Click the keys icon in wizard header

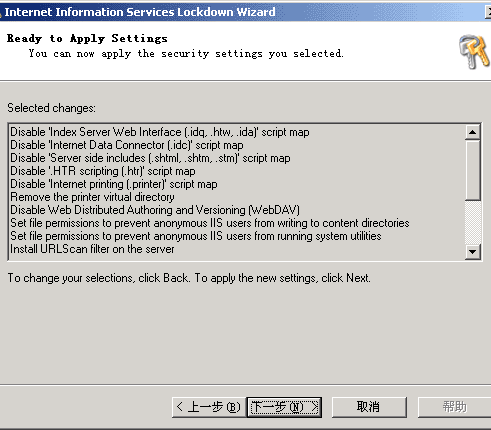(474, 52)
